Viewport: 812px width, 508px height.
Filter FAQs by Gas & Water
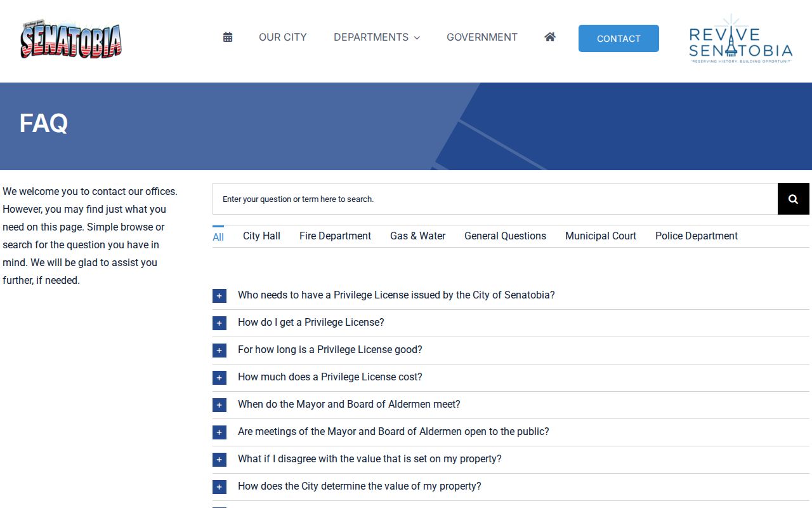pos(417,236)
